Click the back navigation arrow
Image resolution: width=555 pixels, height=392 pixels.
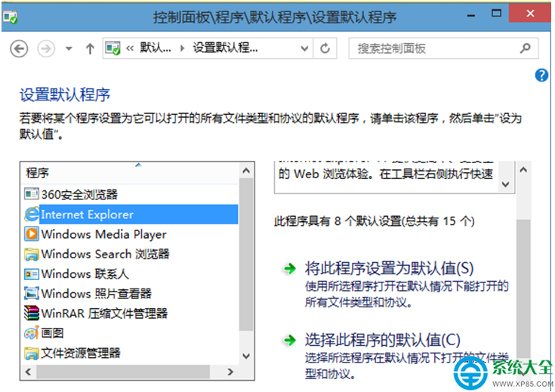point(19,48)
